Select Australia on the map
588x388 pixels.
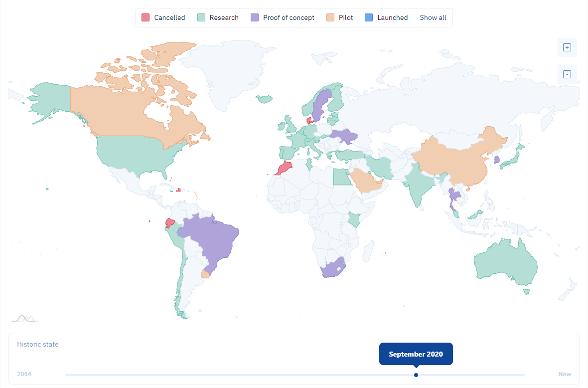[x=504, y=263]
